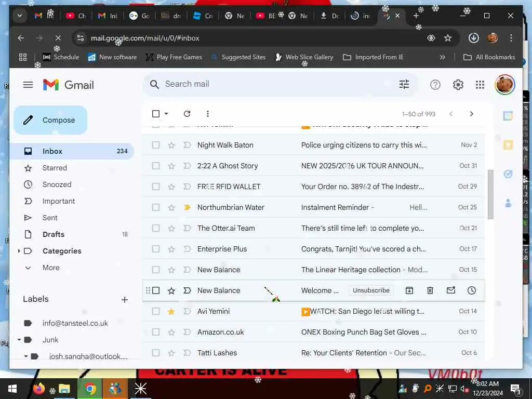Unstar the Avi Yemini email
532x399 pixels.
pos(171,312)
